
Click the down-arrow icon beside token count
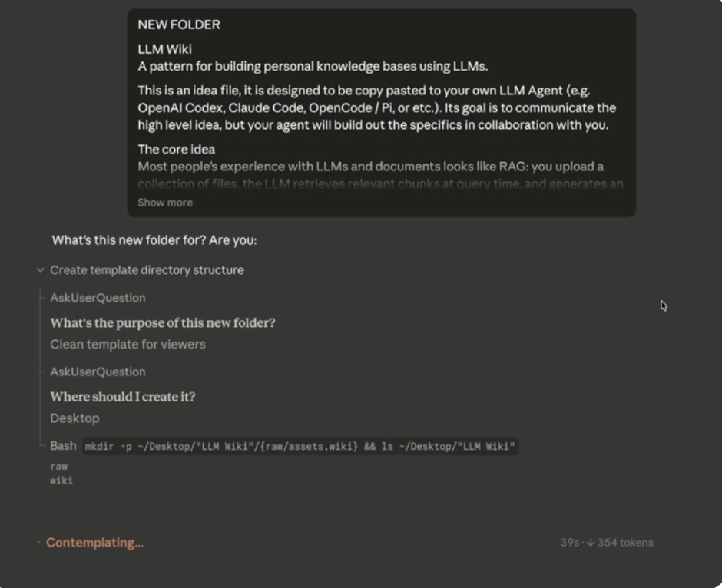tap(590, 543)
